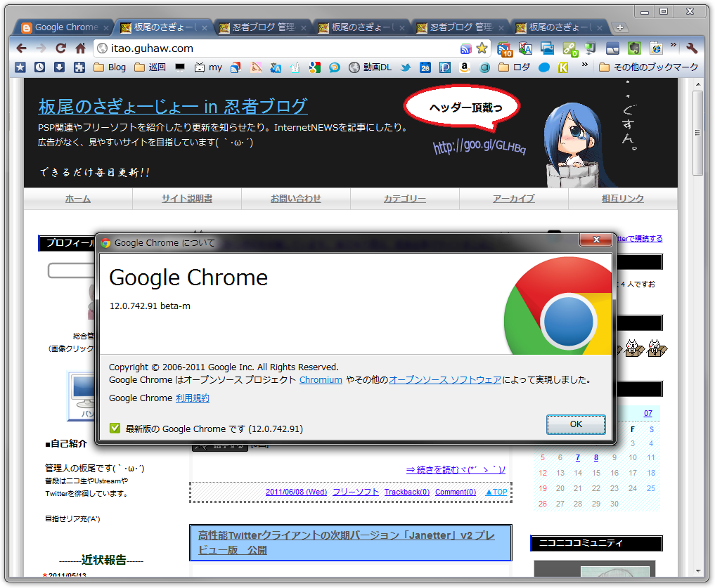The width and height of the screenshot is (715, 588).
Task: Open the Trackback(0) link
Action: (407, 492)
